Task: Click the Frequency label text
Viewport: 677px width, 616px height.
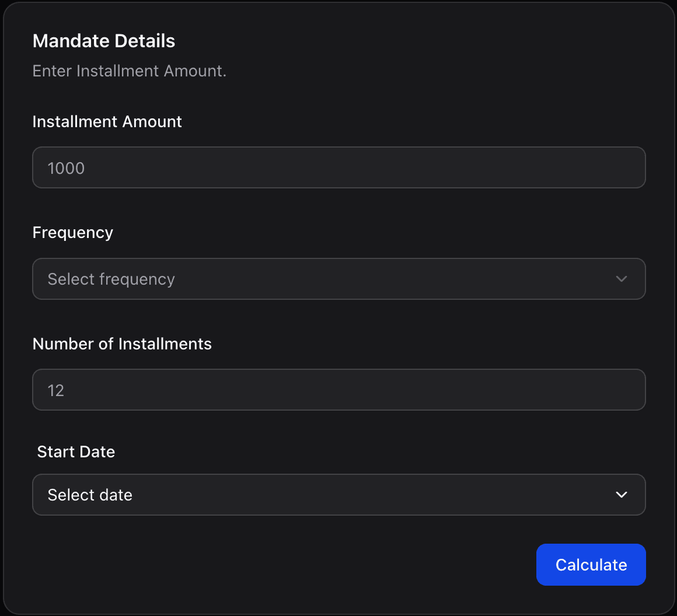Action: click(72, 232)
